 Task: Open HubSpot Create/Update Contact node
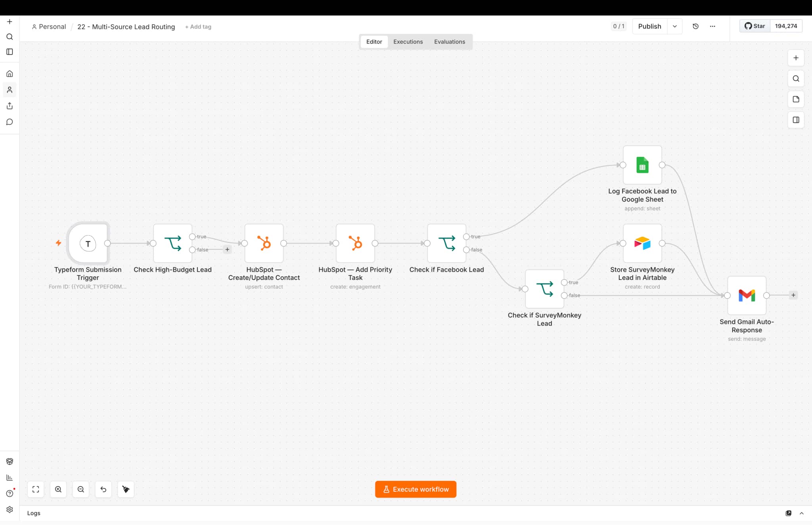264,243
